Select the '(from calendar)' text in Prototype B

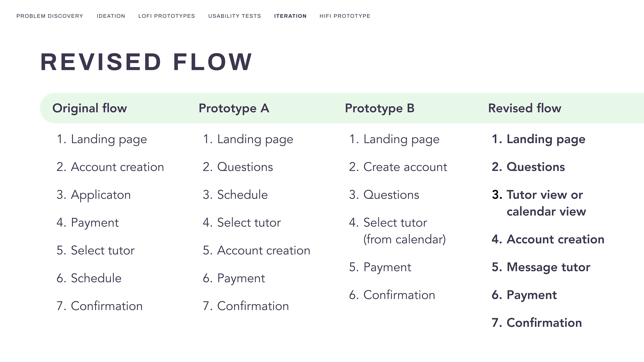405,240
